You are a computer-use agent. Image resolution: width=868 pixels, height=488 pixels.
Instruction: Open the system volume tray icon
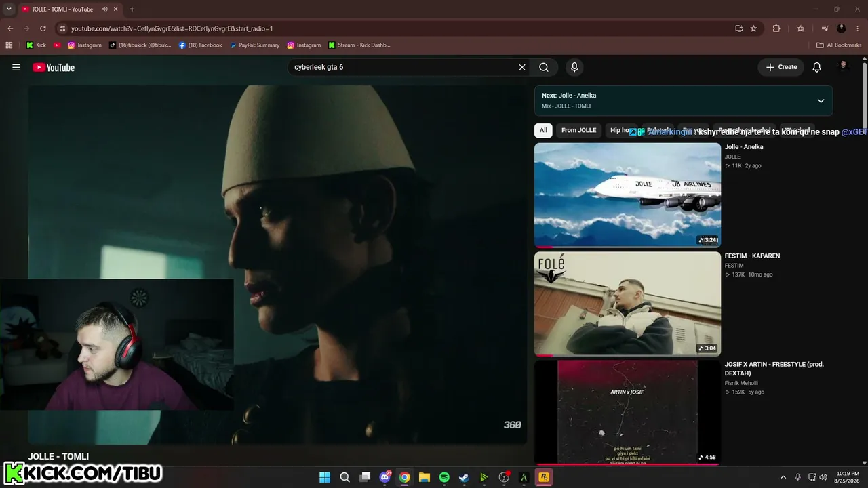(823, 477)
